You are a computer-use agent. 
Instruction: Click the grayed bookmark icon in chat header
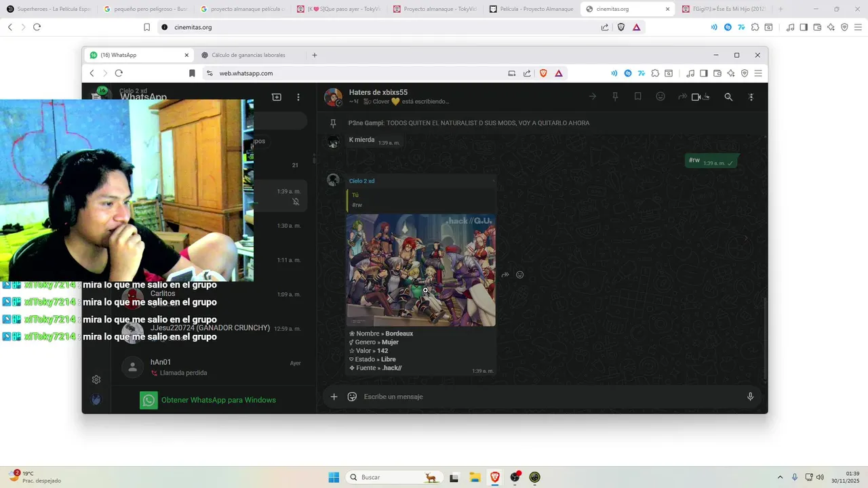pos(637,97)
